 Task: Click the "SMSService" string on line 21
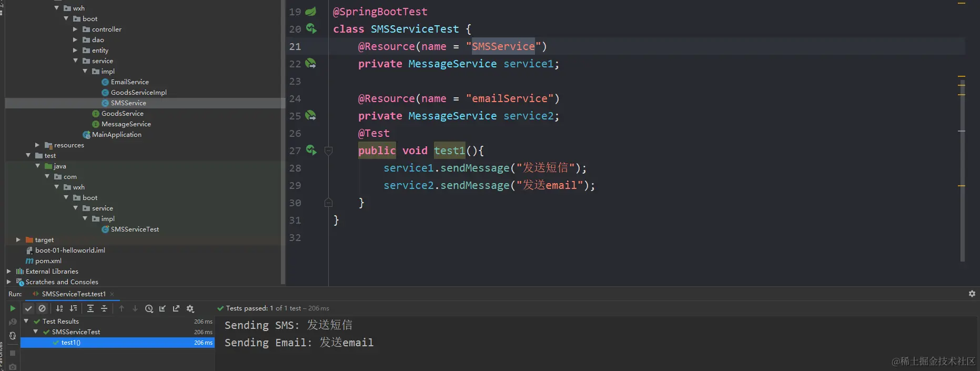[503, 46]
